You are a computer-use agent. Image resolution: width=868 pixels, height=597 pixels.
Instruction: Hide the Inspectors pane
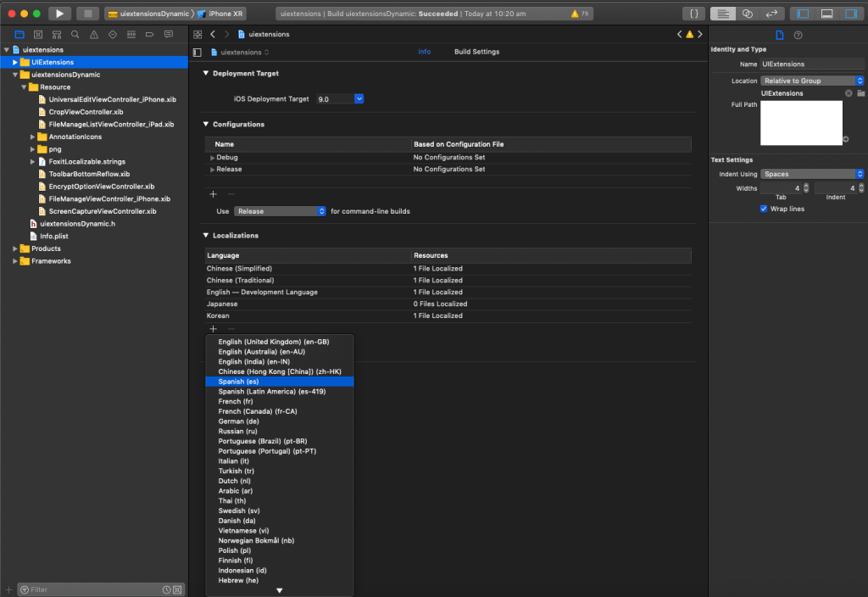coord(851,14)
